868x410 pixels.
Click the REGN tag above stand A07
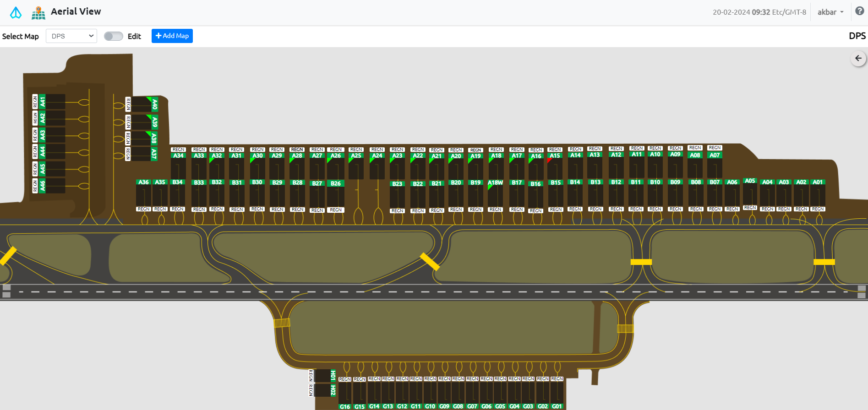715,148
